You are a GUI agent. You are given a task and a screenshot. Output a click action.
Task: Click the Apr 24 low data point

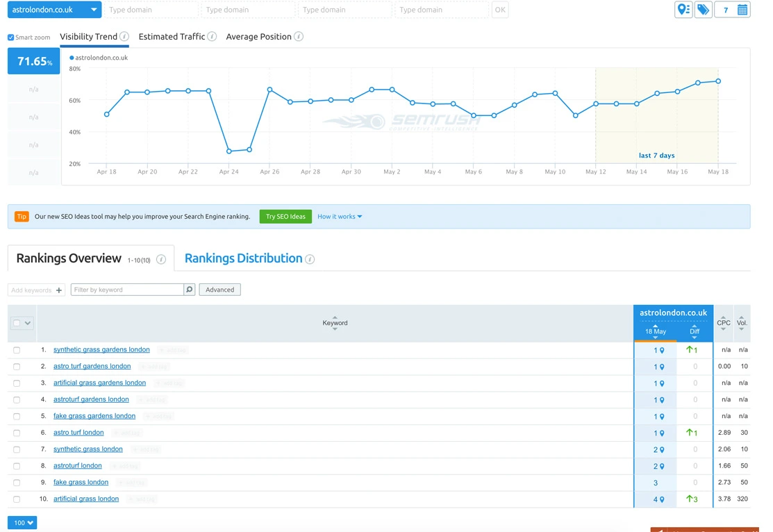pos(228,151)
